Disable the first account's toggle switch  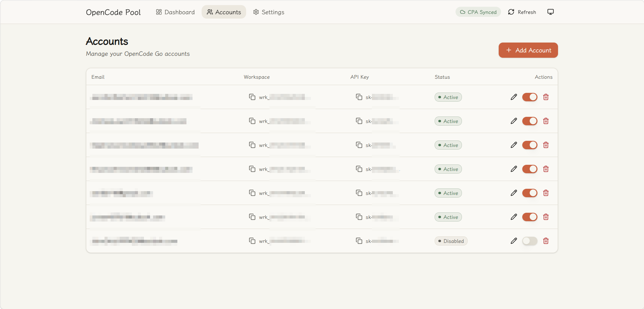pos(530,97)
